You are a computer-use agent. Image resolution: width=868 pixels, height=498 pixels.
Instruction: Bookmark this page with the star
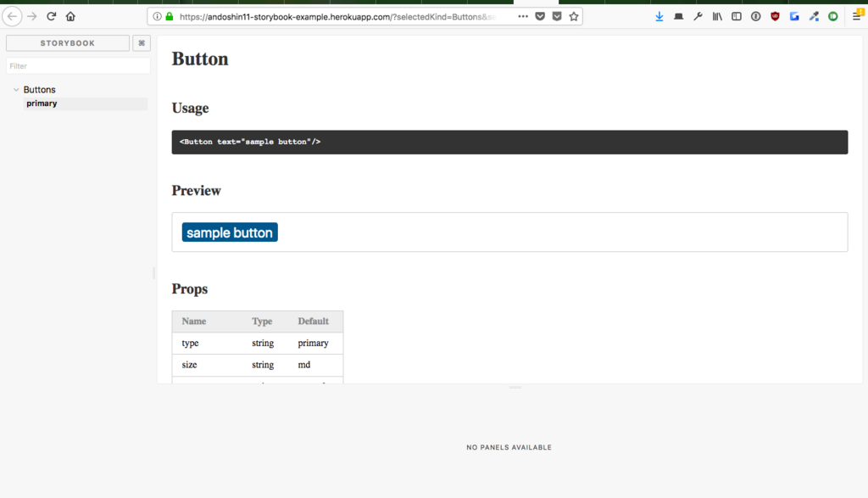(x=574, y=17)
